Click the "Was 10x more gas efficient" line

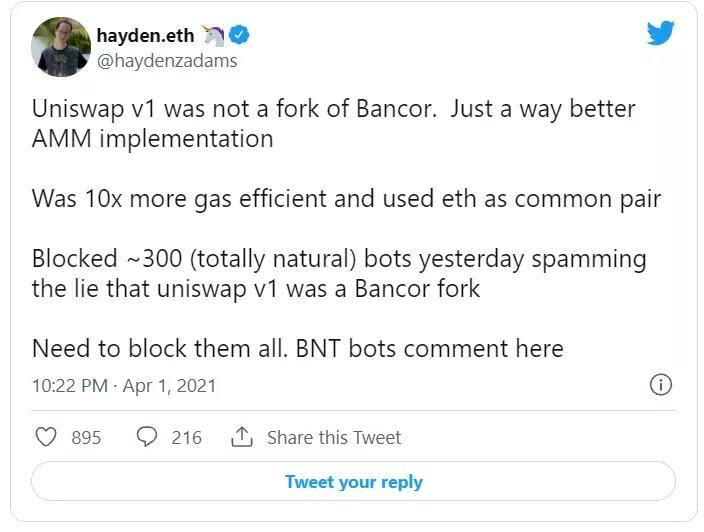pyautogui.click(x=346, y=199)
